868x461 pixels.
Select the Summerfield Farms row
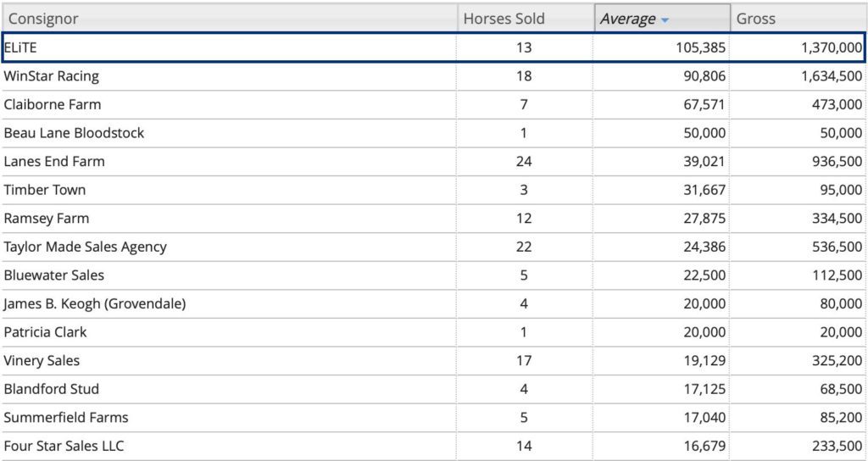66,418
